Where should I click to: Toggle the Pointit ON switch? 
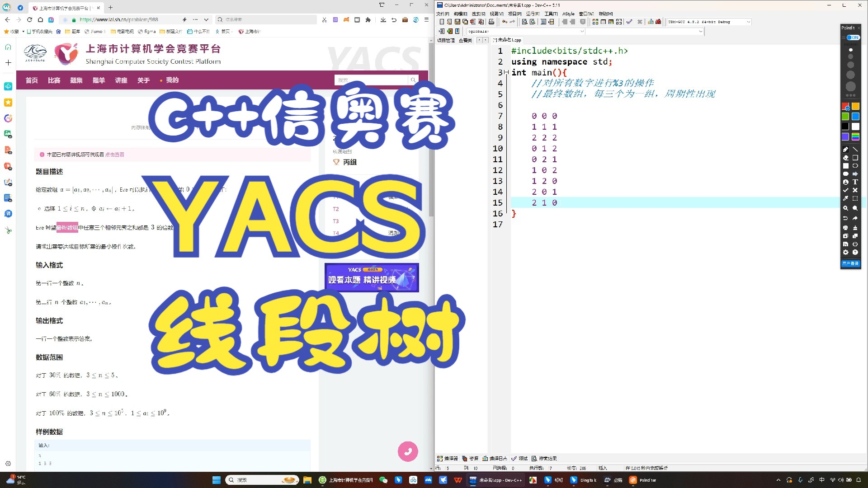(853, 38)
